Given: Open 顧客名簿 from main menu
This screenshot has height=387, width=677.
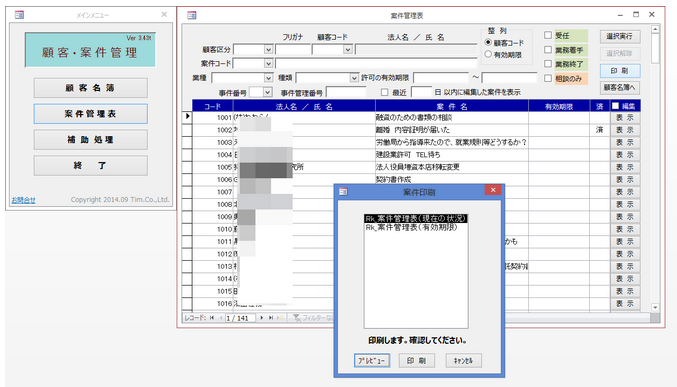Looking at the screenshot, I should click(91, 88).
